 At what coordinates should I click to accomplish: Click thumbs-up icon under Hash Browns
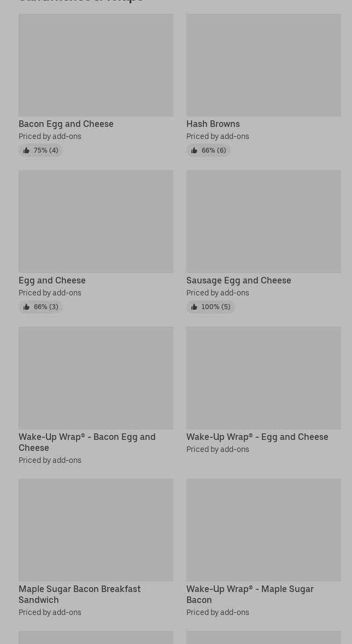[194, 150]
